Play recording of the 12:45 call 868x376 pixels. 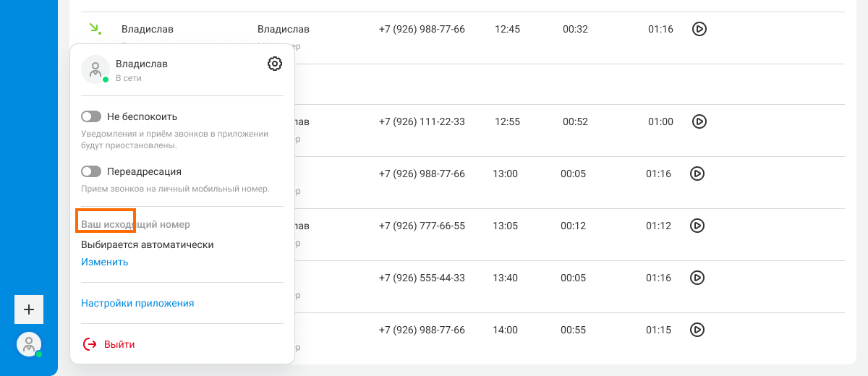pyautogui.click(x=699, y=29)
